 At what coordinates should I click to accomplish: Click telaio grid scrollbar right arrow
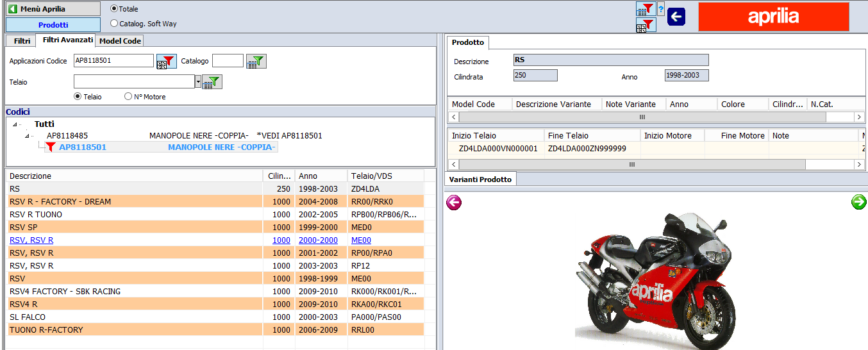tap(860, 165)
